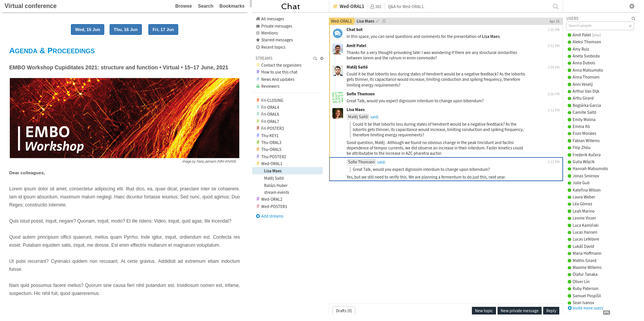
Task: Click the New topic button
Action: point(483,311)
